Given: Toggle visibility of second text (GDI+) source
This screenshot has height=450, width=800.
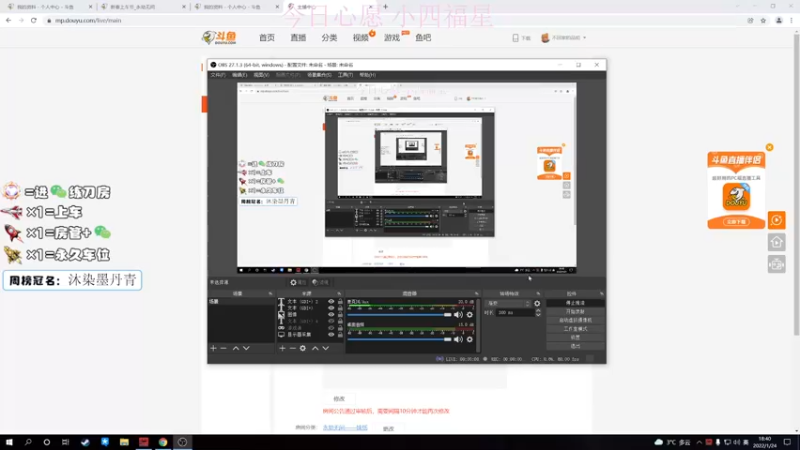Looking at the screenshot, I should point(331,308).
